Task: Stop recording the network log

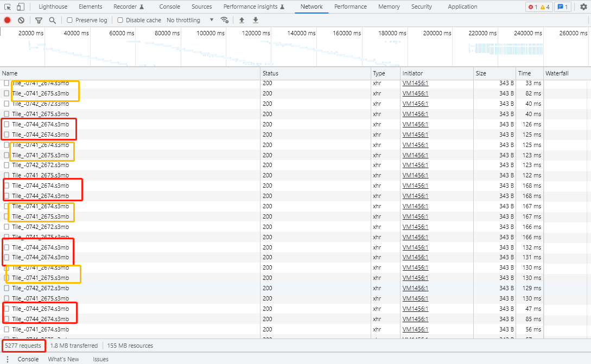Action: click(x=7, y=21)
